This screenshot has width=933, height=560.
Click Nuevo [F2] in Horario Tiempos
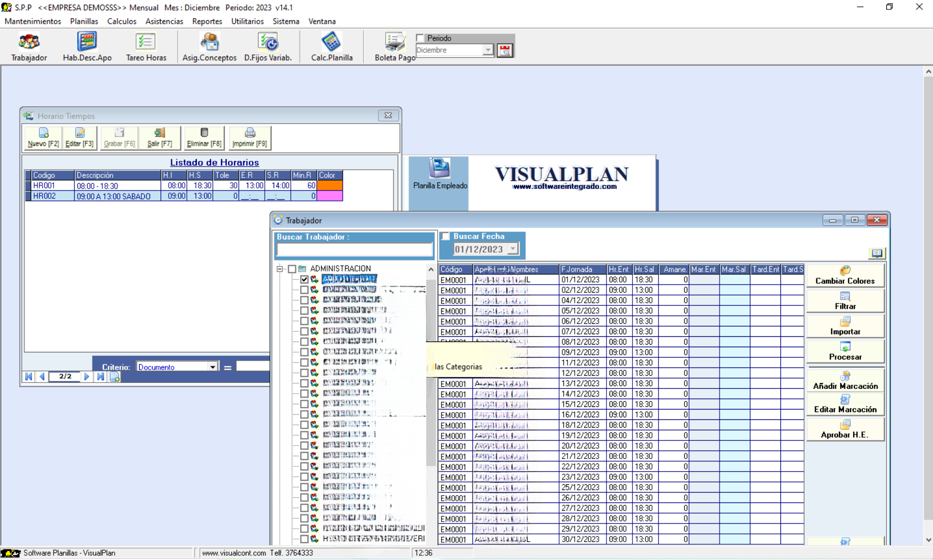click(x=43, y=138)
